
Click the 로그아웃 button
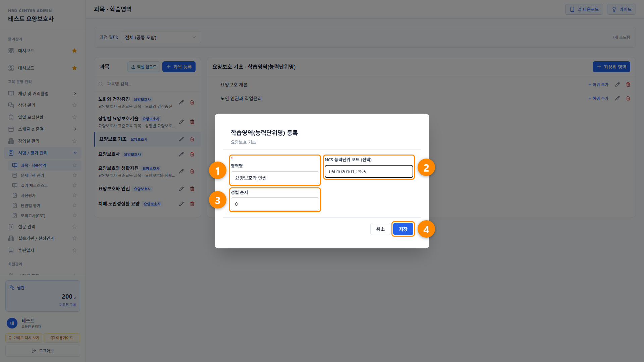pyautogui.click(x=43, y=351)
